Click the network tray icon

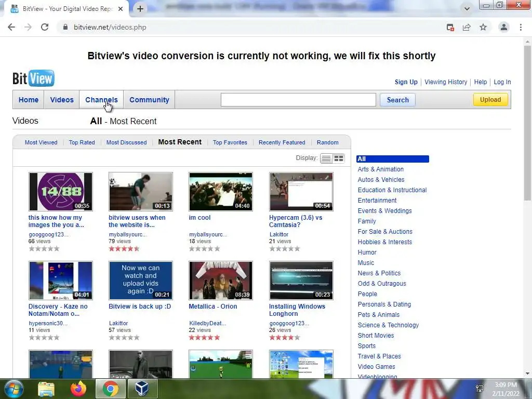click(480, 389)
